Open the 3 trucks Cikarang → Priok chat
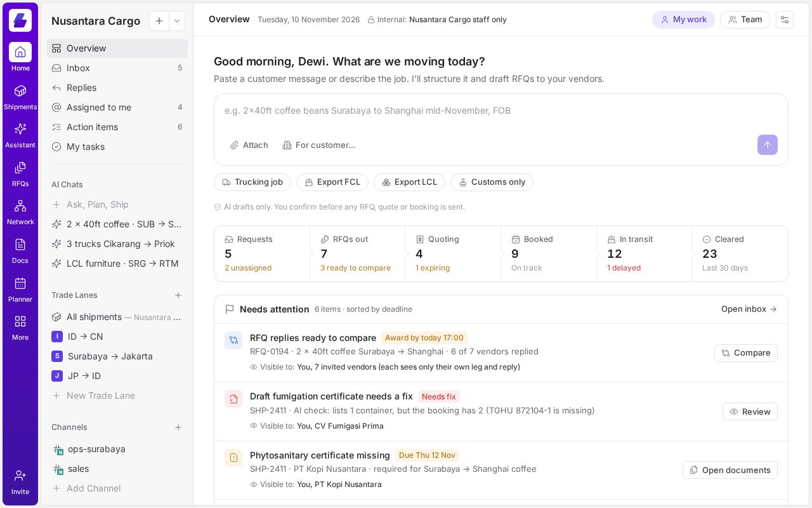Viewport: 812px width, 508px height. 117,244
